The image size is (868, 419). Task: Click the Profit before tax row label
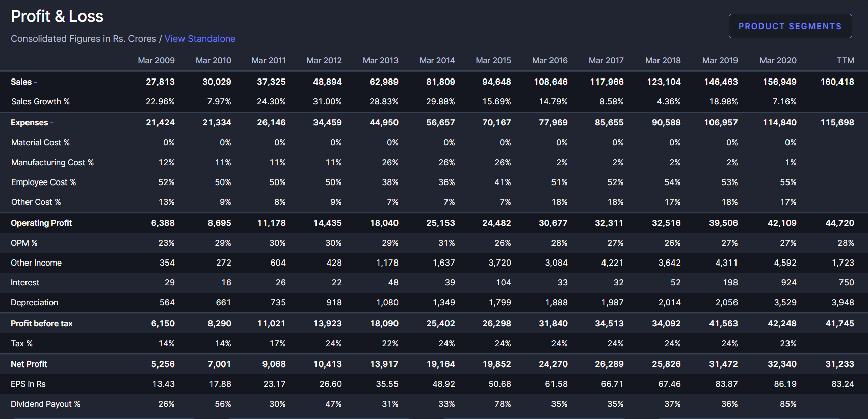42,324
